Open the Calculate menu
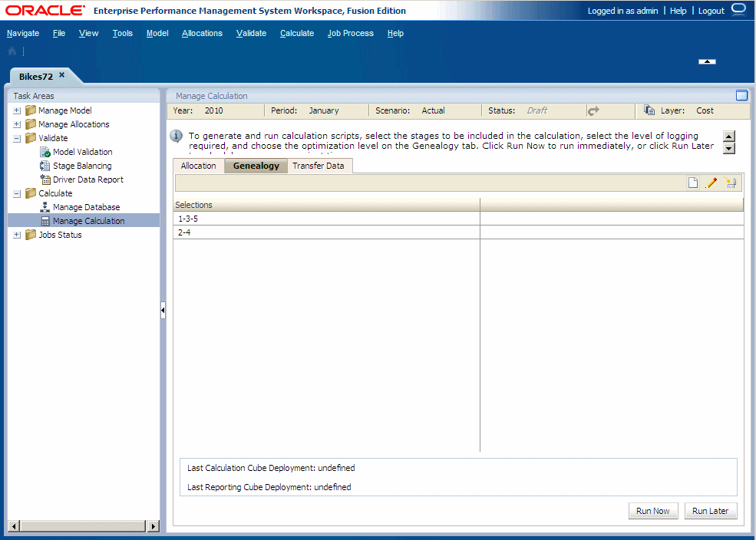756x540 pixels. pyautogui.click(x=297, y=33)
